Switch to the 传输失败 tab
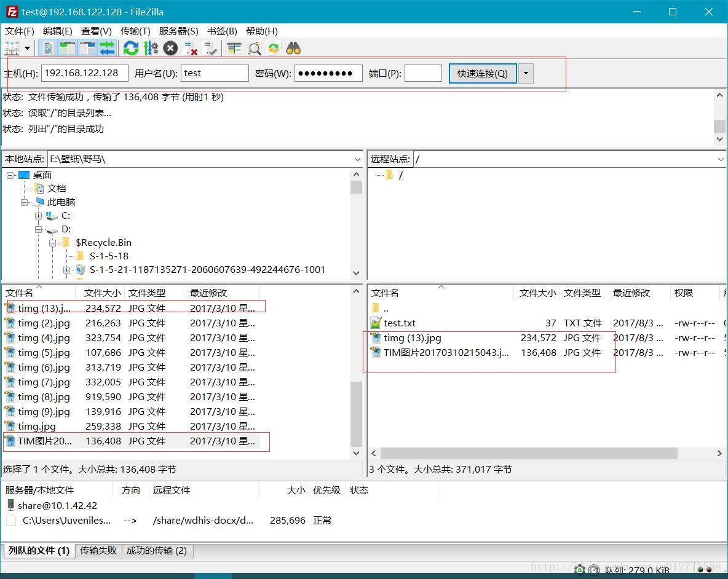Screen dimensions: 728x579 (98, 551)
